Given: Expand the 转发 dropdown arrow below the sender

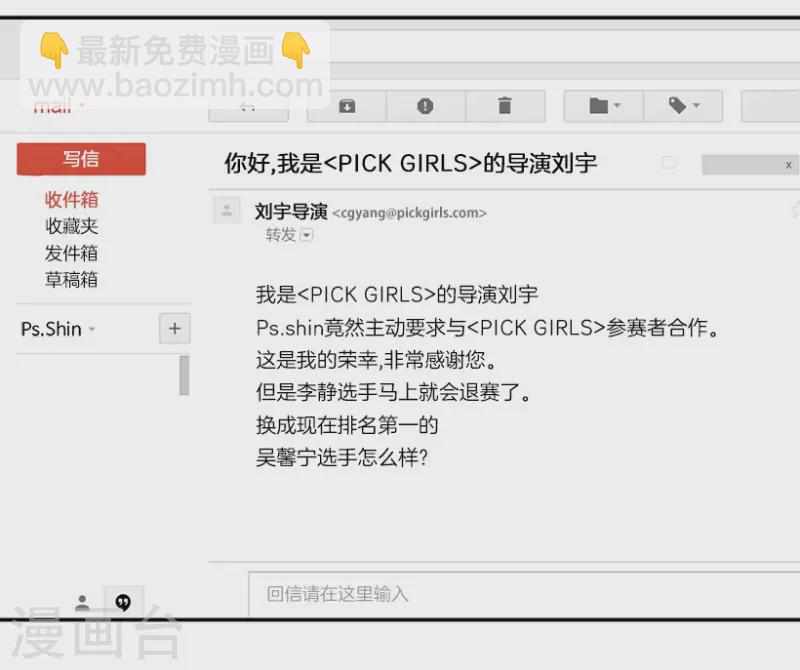Looking at the screenshot, I should tap(307, 236).
